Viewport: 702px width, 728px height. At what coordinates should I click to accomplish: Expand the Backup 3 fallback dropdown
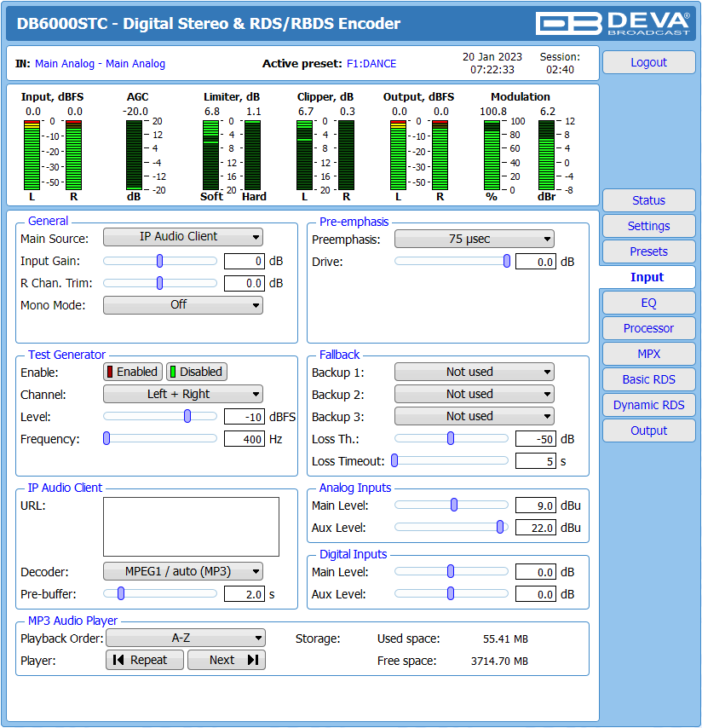click(x=475, y=417)
